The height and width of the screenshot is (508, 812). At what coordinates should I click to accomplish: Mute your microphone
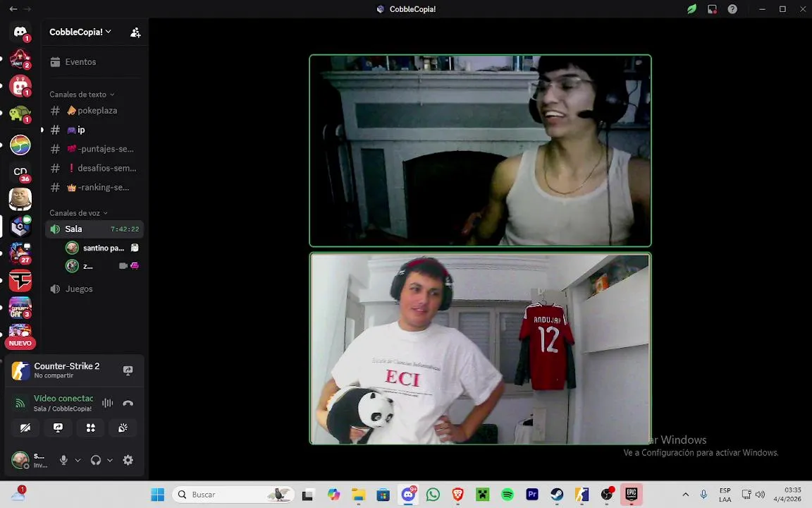63,460
